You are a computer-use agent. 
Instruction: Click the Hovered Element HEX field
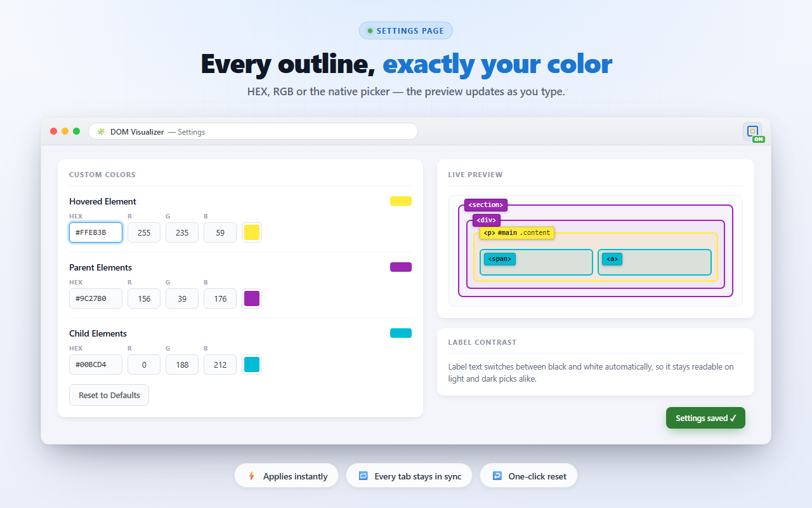pos(96,232)
